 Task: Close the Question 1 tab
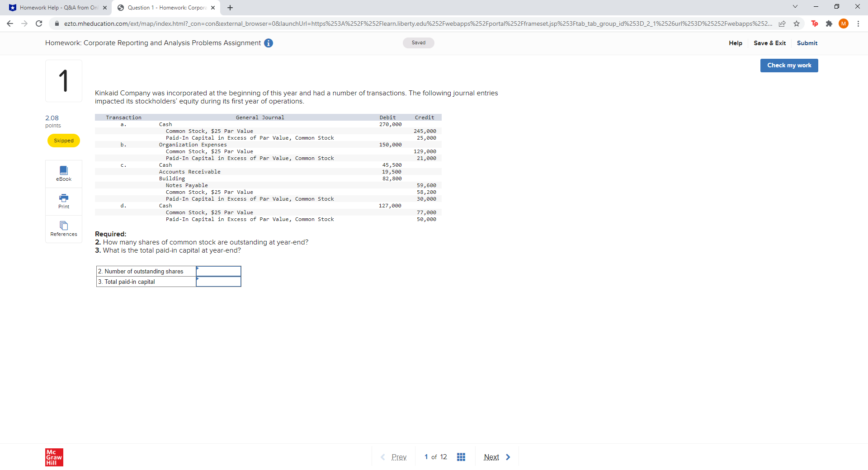tap(213, 8)
